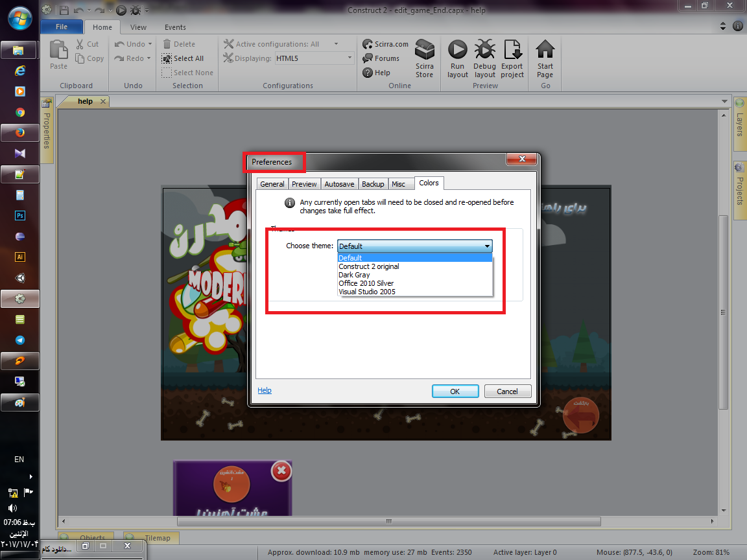This screenshot has height=560, width=747.
Task: Open the Tilemap bottom tab
Action: pyautogui.click(x=152, y=537)
